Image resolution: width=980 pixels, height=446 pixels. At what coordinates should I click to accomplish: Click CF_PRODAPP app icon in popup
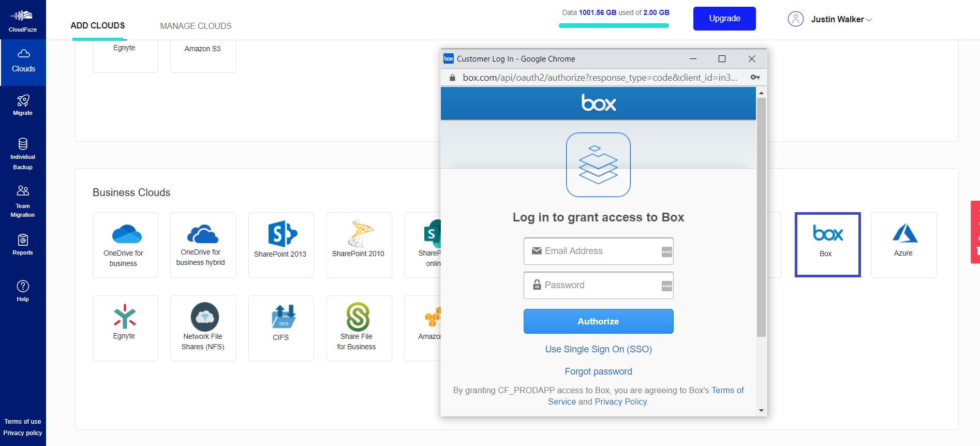tap(598, 165)
